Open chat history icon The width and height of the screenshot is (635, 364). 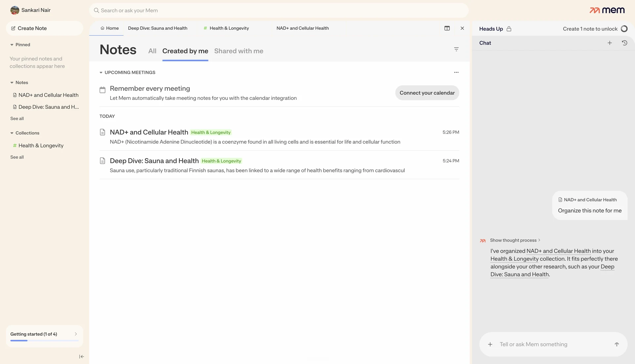624,43
